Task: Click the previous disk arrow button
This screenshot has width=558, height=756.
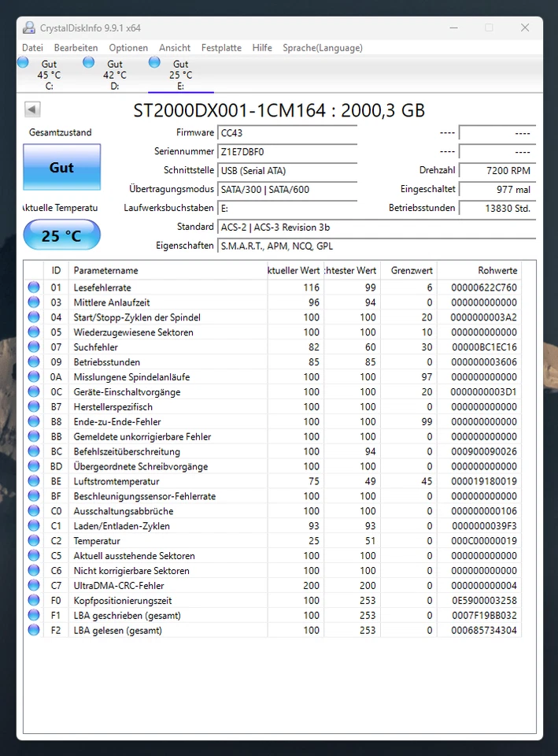Action: 32,109
